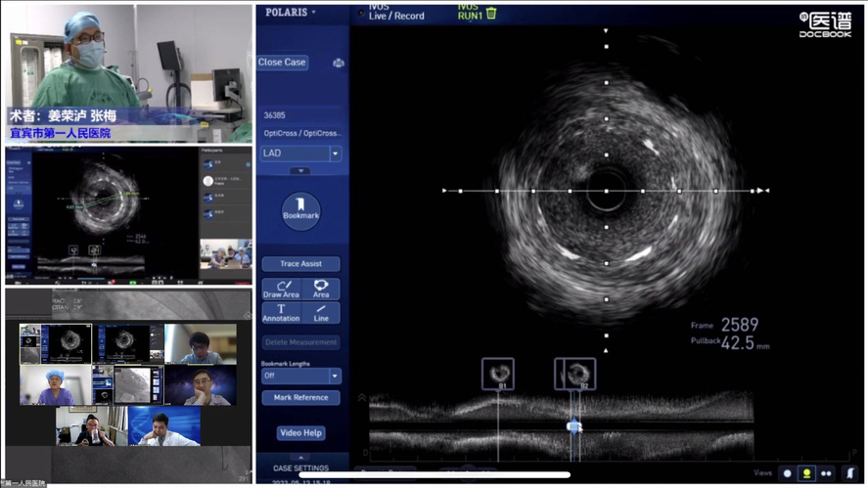
Task: Expand the panel below LAD selector
Action: pyautogui.click(x=300, y=171)
